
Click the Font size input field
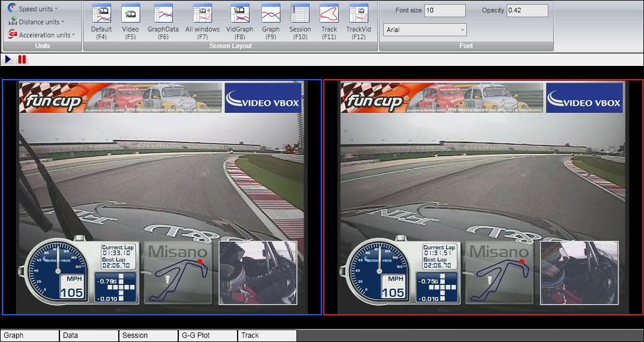[x=445, y=11]
